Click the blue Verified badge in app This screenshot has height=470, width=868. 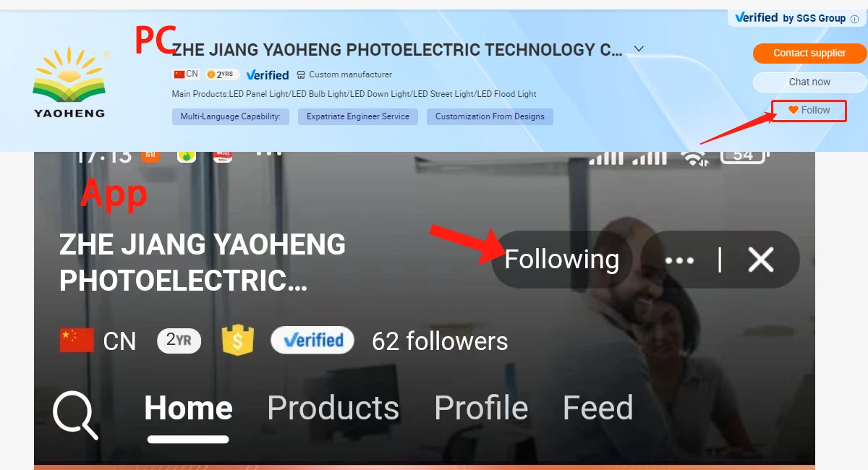click(312, 340)
